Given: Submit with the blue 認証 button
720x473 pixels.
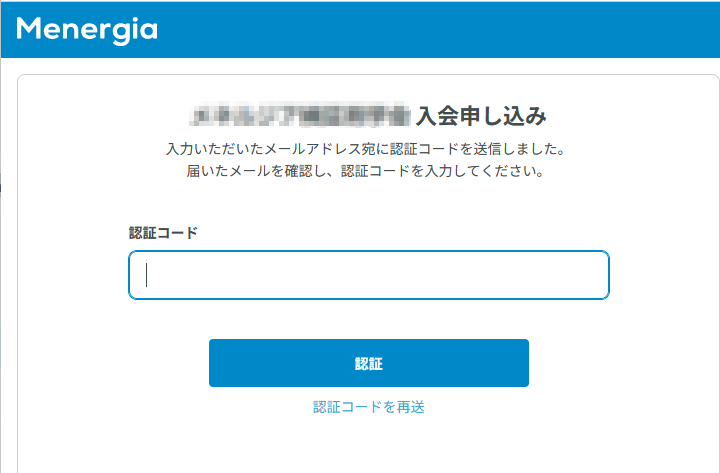Looking at the screenshot, I should (369, 363).
